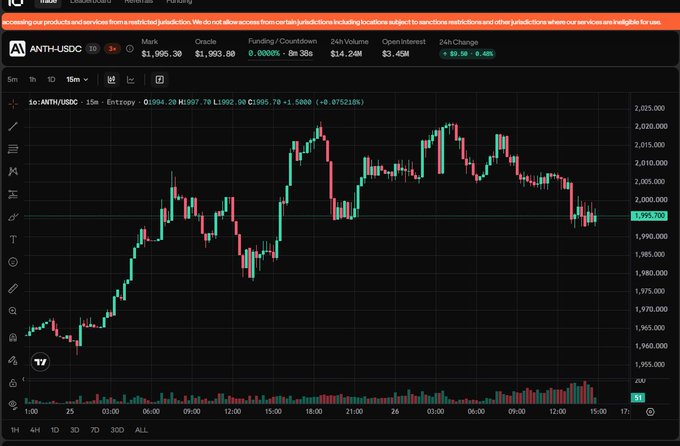The image size is (680, 446).
Task: Click the io:ANTH/USDC chart legend title
Action: tap(53, 102)
